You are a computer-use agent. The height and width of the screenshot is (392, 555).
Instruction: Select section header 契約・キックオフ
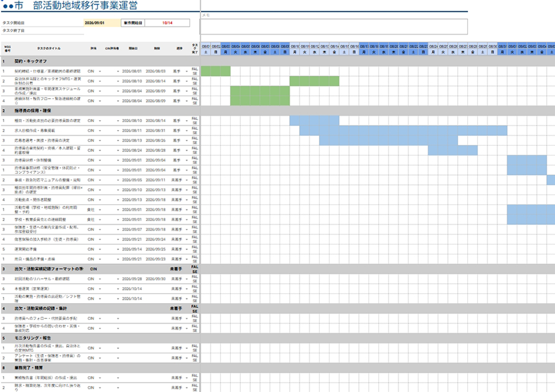[x=30, y=61]
